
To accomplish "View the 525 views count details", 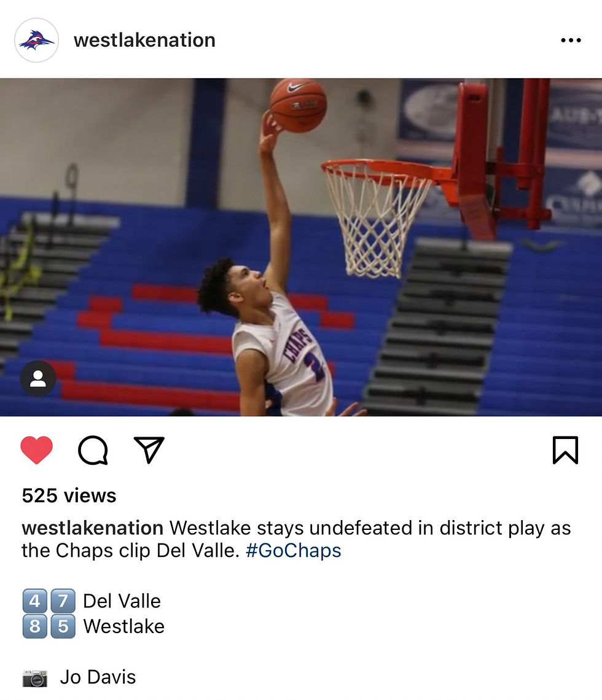I will [69, 496].
